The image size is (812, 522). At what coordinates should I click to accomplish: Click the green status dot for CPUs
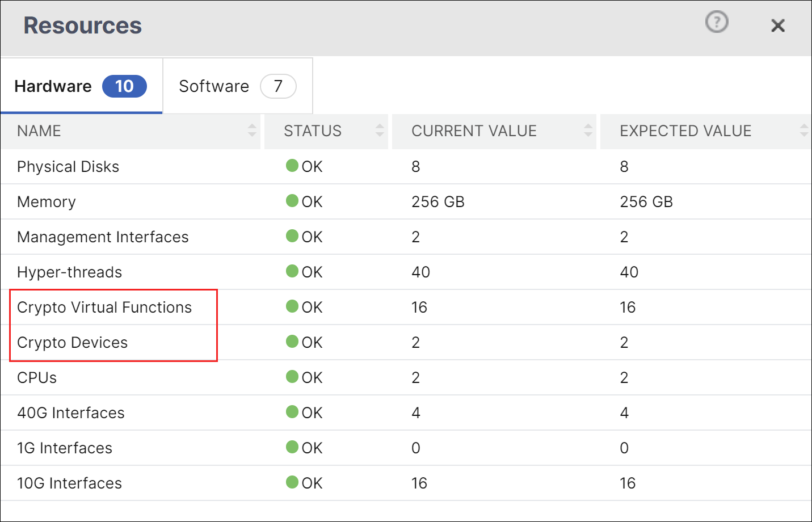tap(292, 377)
